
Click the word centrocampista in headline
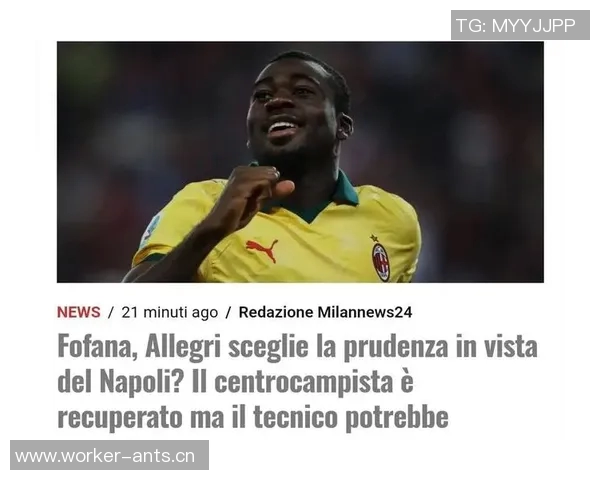(304, 382)
